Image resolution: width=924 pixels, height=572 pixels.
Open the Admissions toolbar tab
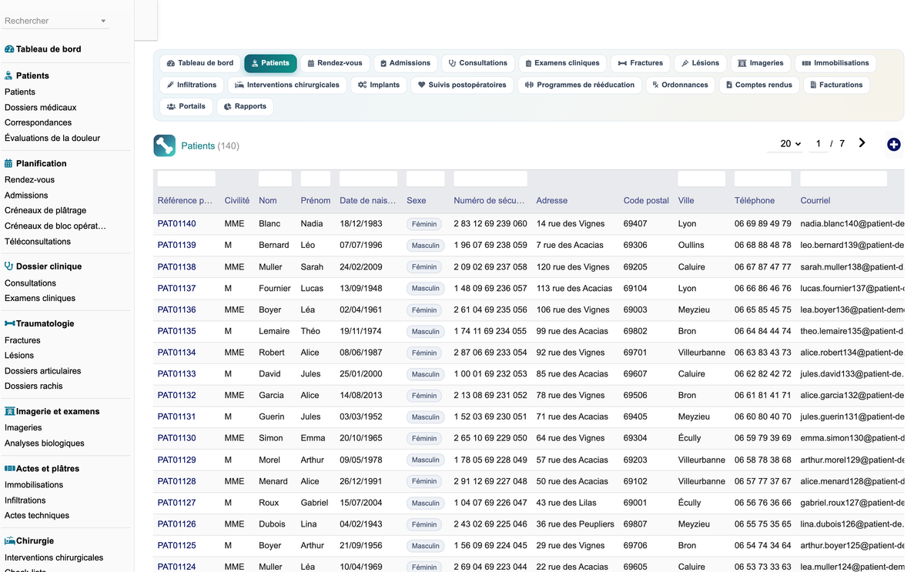point(405,63)
